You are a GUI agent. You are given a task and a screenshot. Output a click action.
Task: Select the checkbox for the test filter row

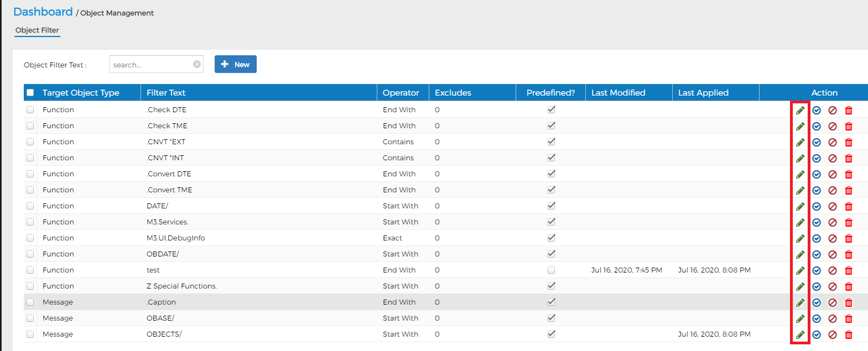point(30,270)
